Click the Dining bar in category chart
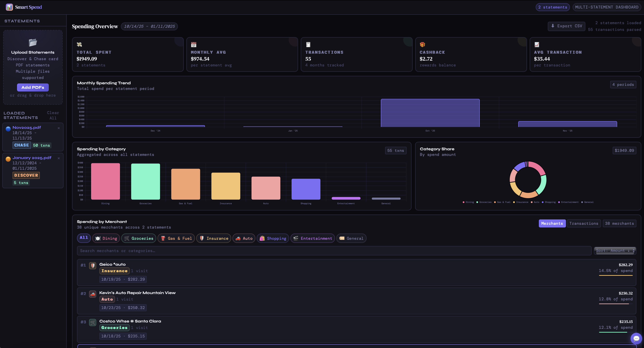 pyautogui.click(x=105, y=181)
